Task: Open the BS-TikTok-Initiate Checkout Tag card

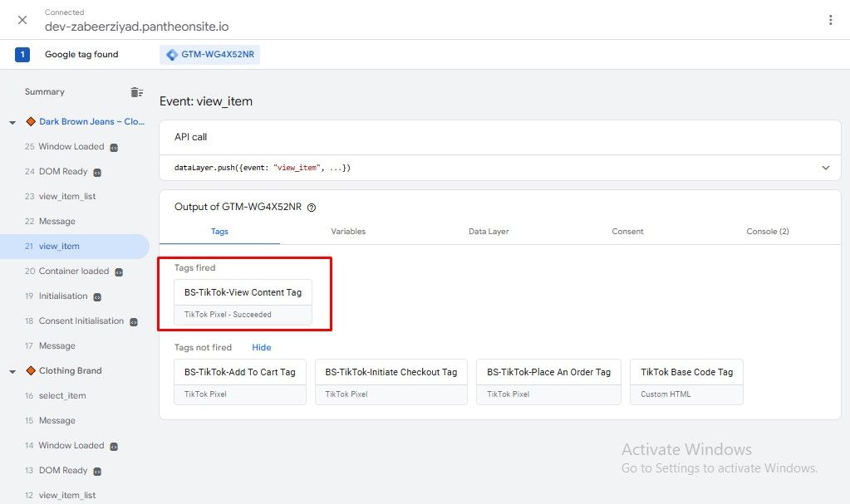Action: [x=391, y=382]
